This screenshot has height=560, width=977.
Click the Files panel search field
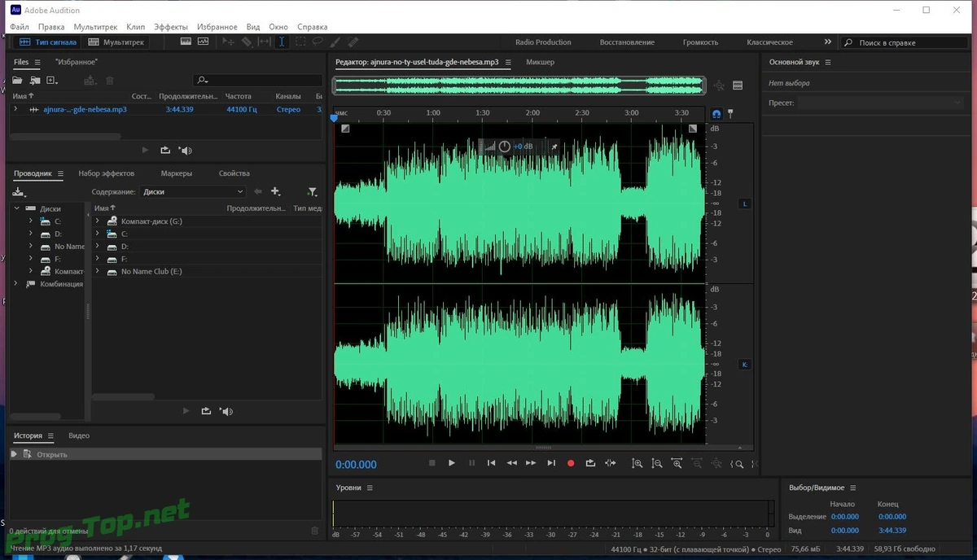pyautogui.click(x=258, y=80)
